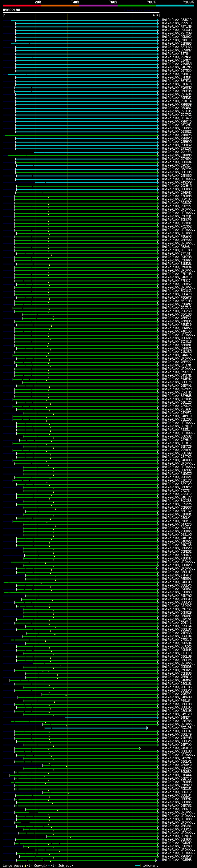The height and width of the screenshot is (868, 197).
Task: Open subject UniRef100_Q9XH45
Action: tap(177, 186)
